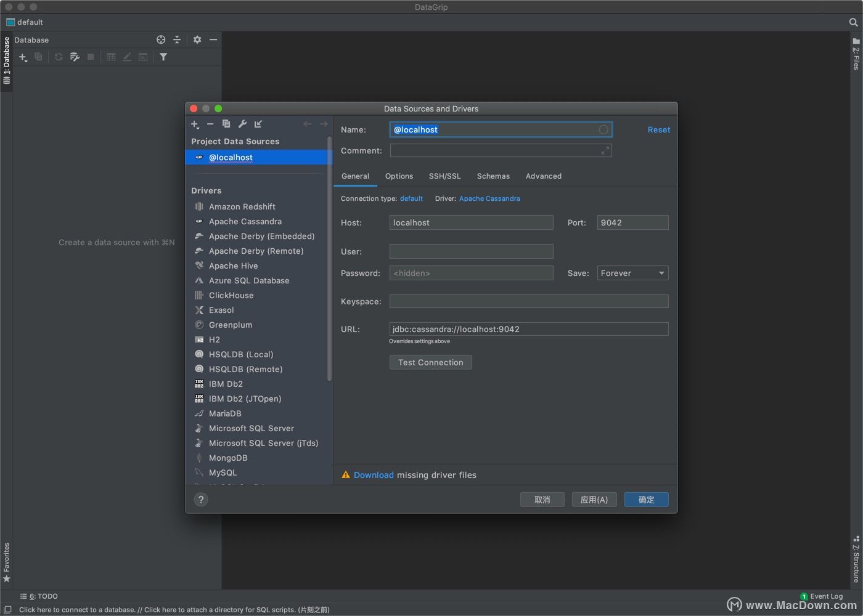The height and width of the screenshot is (616, 863).
Task: Open the Schemas tab
Action: (x=493, y=176)
